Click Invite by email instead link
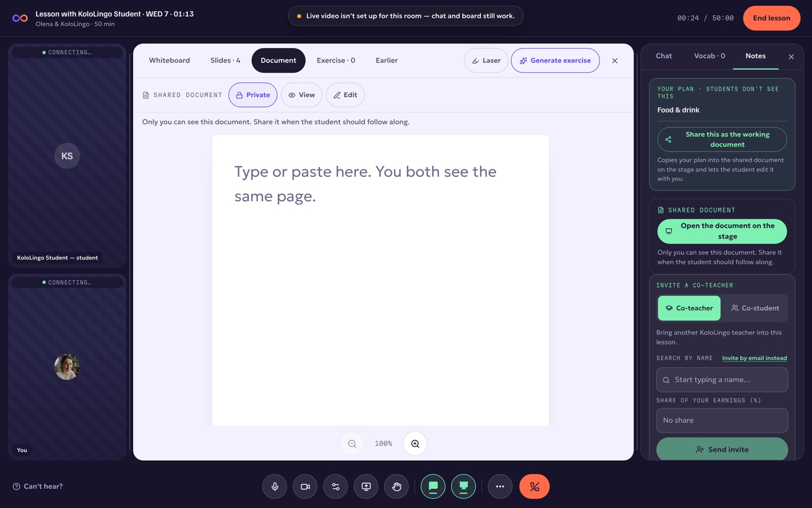Image resolution: width=812 pixels, height=508 pixels. [755, 358]
